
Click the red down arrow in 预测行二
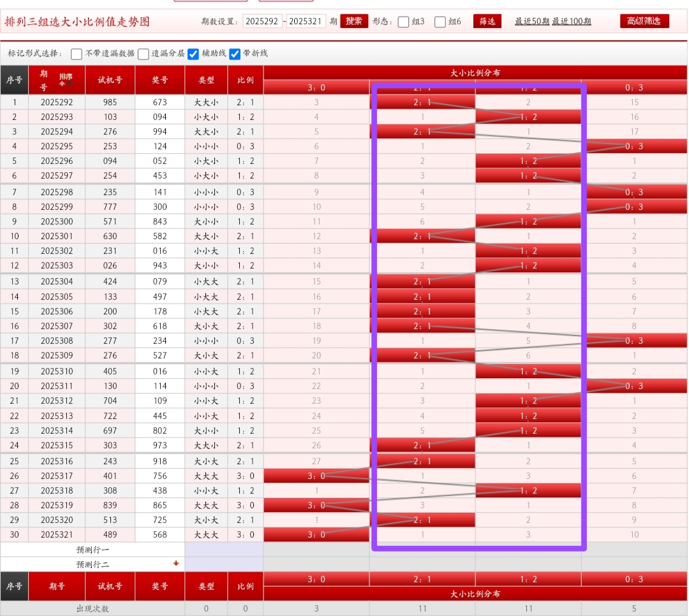tap(176, 564)
